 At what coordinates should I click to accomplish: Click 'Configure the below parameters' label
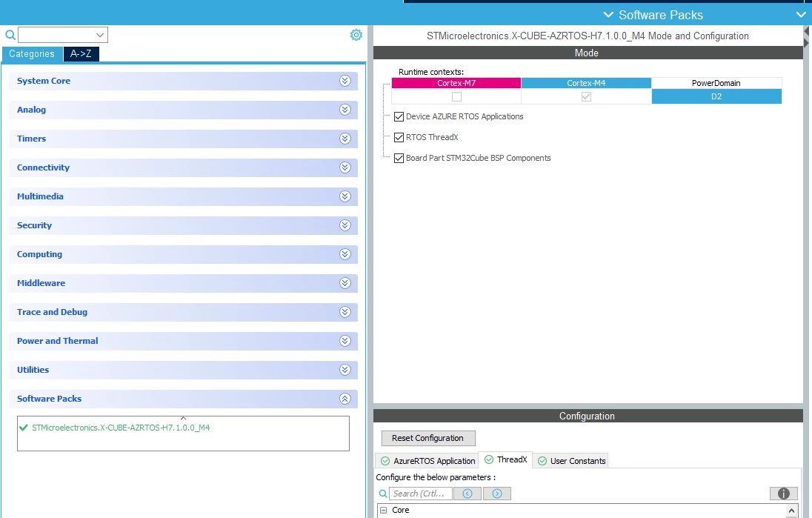click(436, 477)
